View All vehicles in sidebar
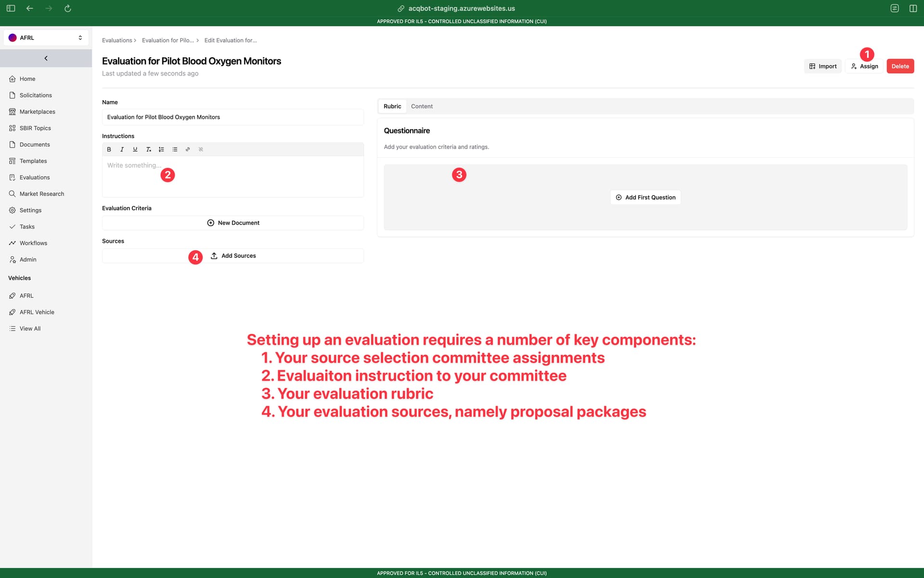 30,329
